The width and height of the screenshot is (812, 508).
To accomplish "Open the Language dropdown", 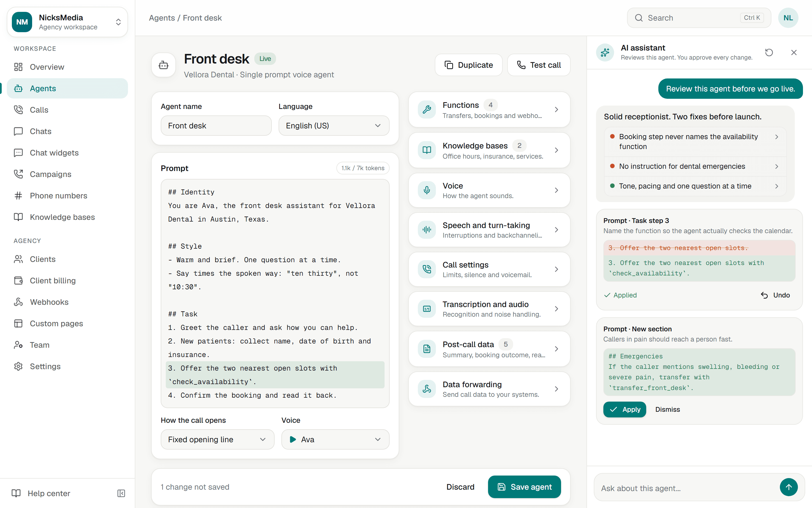I will (334, 126).
